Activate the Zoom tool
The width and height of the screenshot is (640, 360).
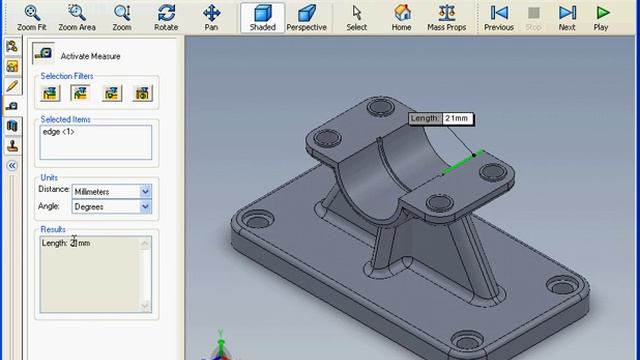point(122,18)
